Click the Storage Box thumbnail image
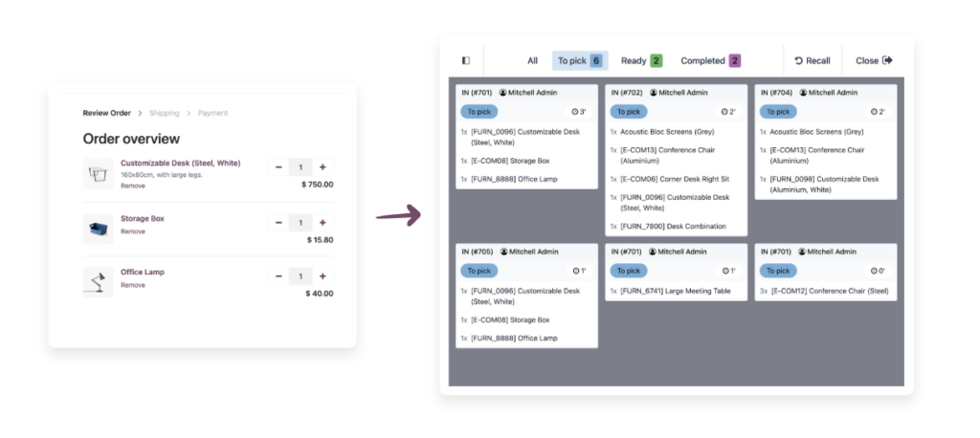Viewport: 980px width, 438px height. (x=98, y=228)
